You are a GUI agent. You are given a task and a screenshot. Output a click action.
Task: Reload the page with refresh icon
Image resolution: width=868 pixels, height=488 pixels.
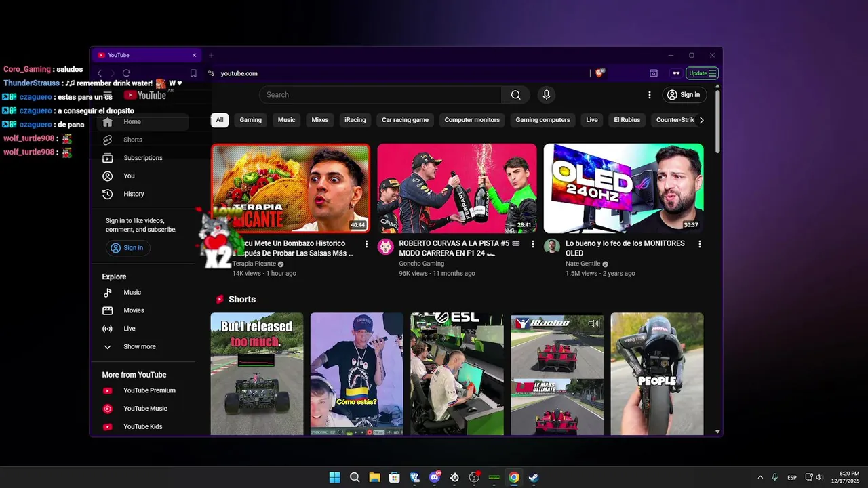(x=126, y=73)
